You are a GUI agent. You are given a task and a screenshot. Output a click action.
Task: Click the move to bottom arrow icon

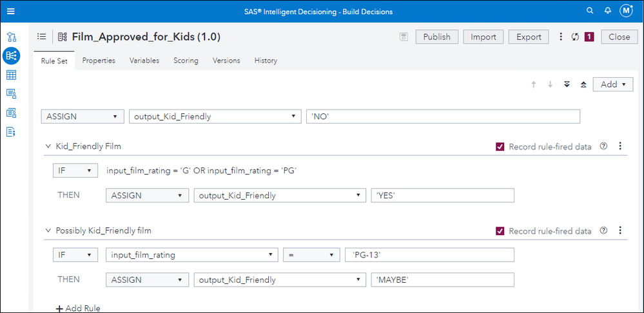click(x=567, y=84)
